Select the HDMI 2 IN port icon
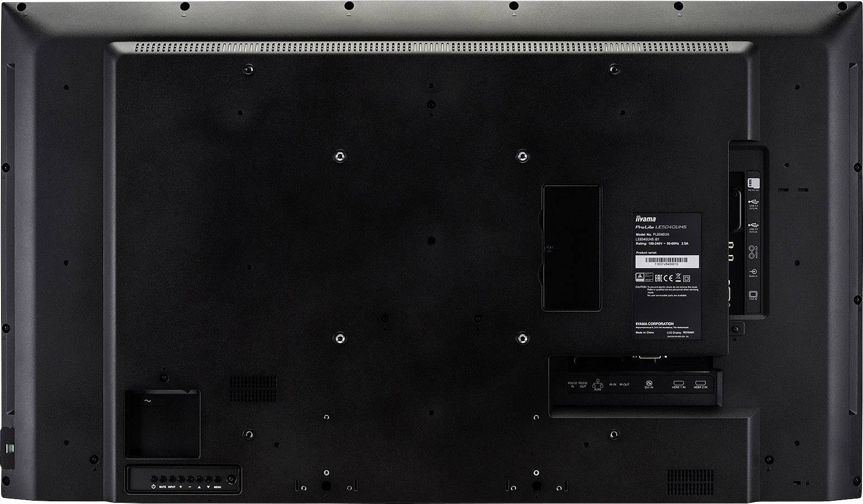This screenshot has height=504, width=863. [701, 383]
